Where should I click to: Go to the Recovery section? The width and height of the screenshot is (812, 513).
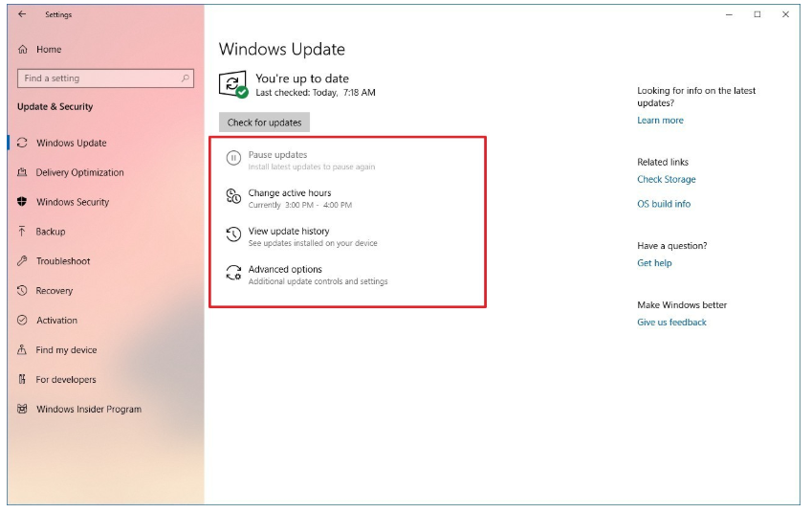[55, 291]
